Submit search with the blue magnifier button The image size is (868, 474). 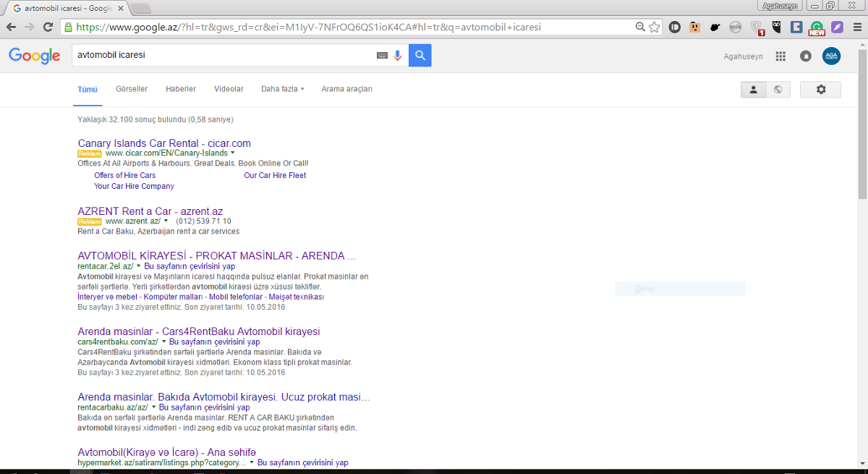420,55
